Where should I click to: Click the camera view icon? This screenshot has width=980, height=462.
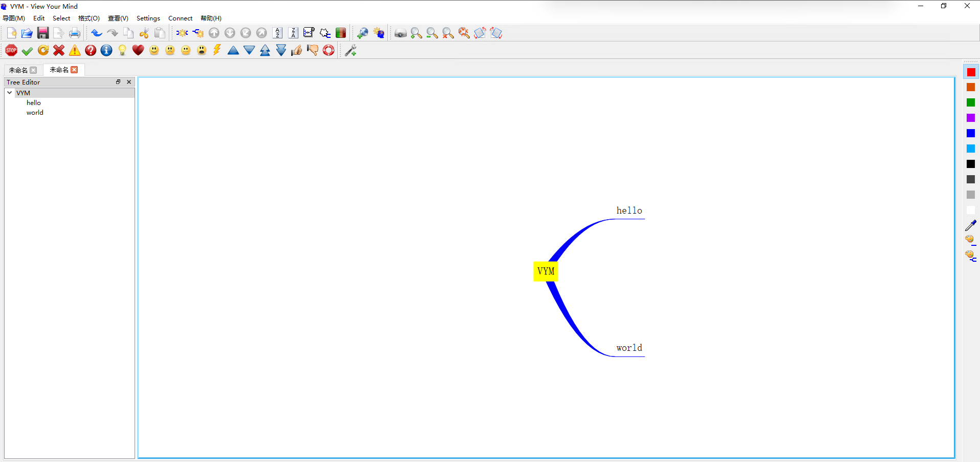pos(401,33)
